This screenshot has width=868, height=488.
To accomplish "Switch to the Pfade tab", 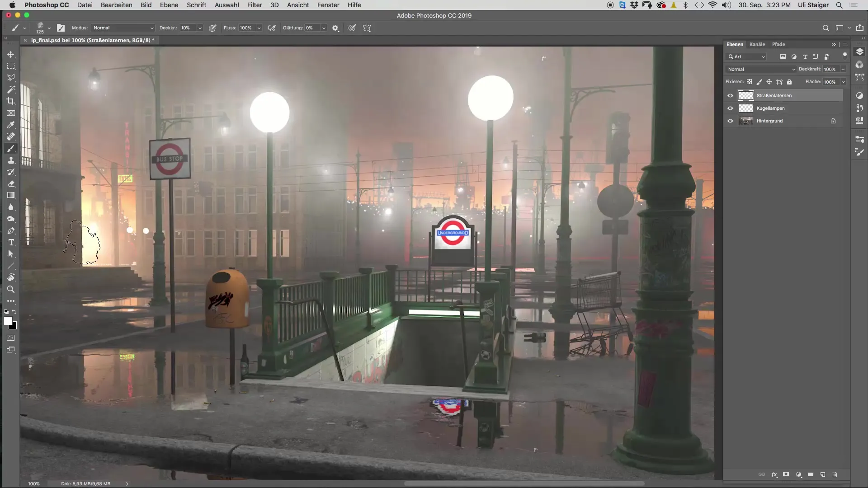I will click(x=778, y=44).
